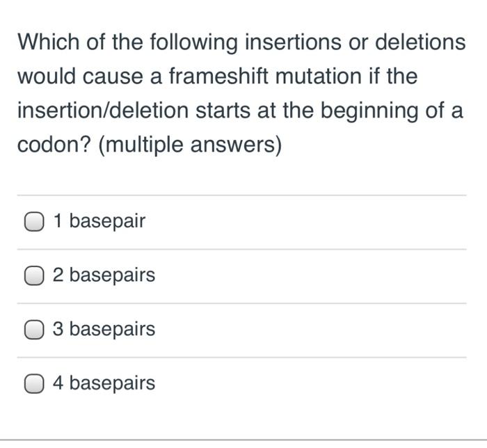This screenshot has height=448, width=487.
Task: Click the word 'frameshift' in the question
Action: [218, 76]
